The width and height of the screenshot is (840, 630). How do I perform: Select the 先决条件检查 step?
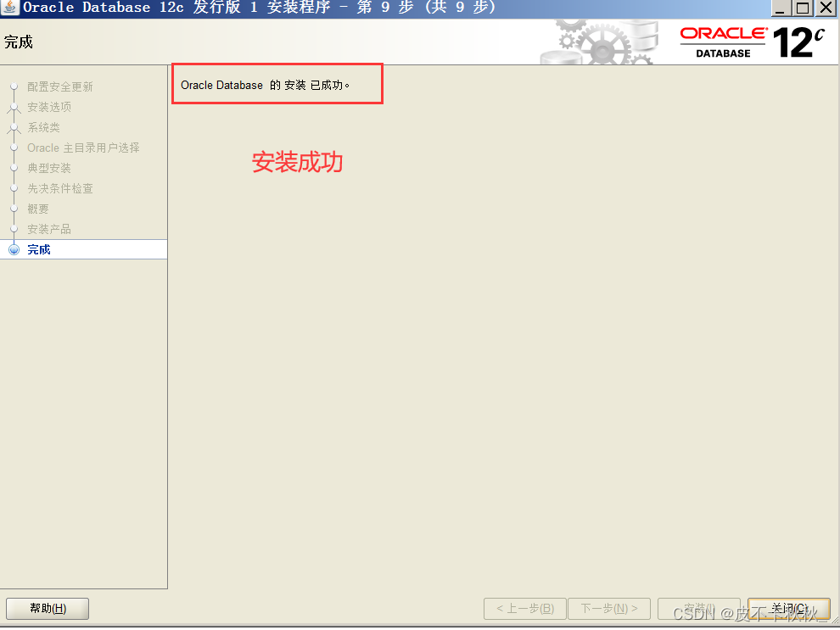pyautogui.click(x=60, y=188)
